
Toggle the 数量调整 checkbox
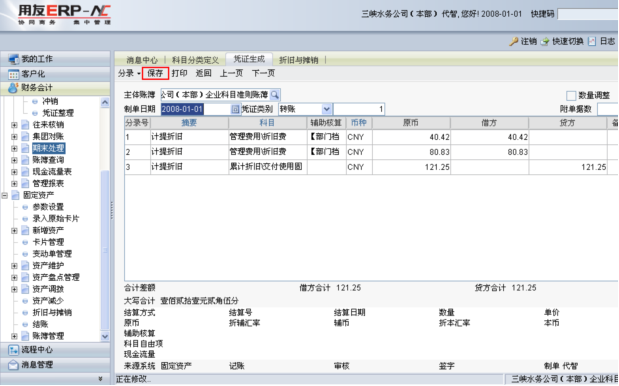[571, 96]
